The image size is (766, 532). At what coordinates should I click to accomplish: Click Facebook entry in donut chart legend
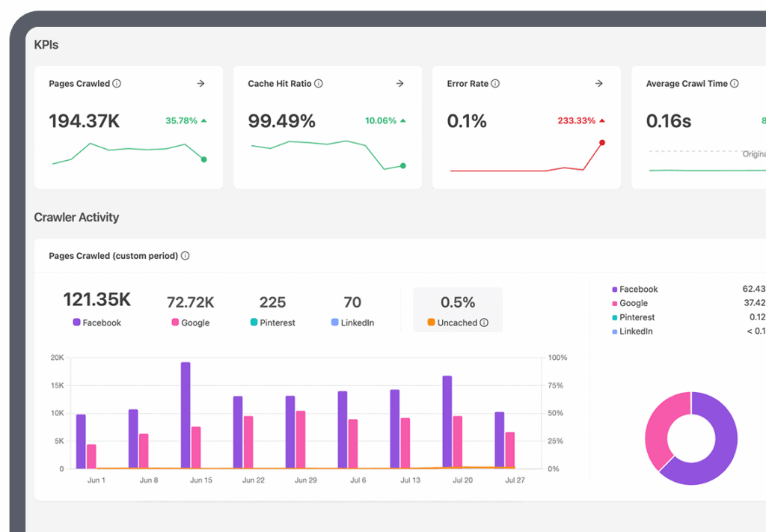click(x=637, y=290)
